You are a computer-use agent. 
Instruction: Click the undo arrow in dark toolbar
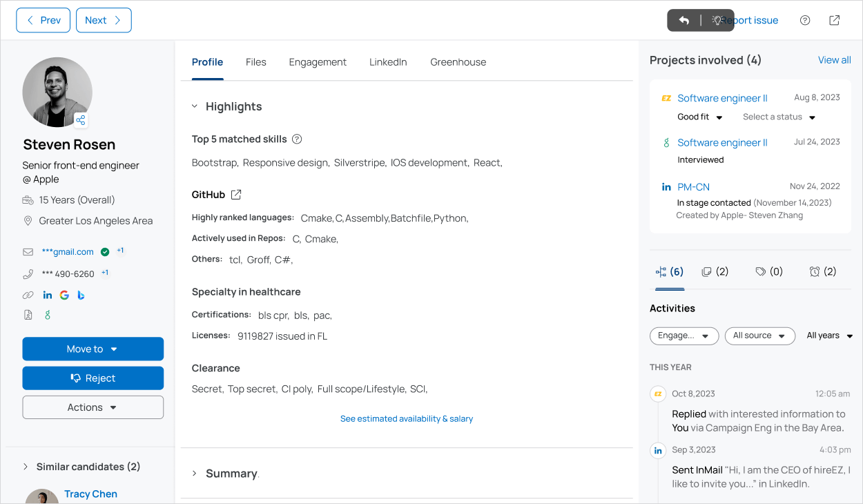click(x=683, y=20)
